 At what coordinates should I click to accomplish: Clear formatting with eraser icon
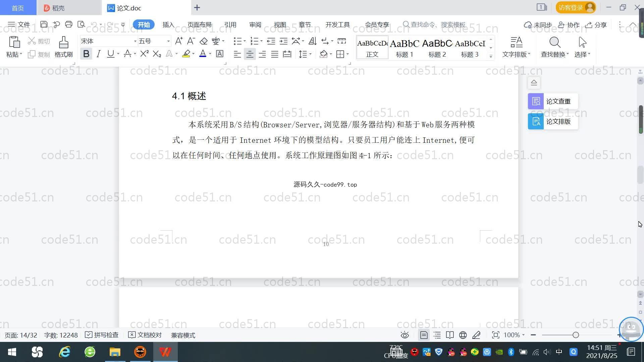coord(204,41)
